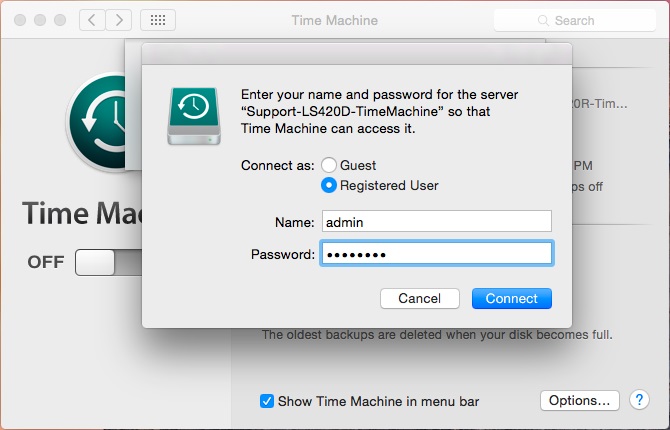The width and height of the screenshot is (670, 430).
Task: Zoom the window with the green button
Action: pyautogui.click(x=59, y=20)
